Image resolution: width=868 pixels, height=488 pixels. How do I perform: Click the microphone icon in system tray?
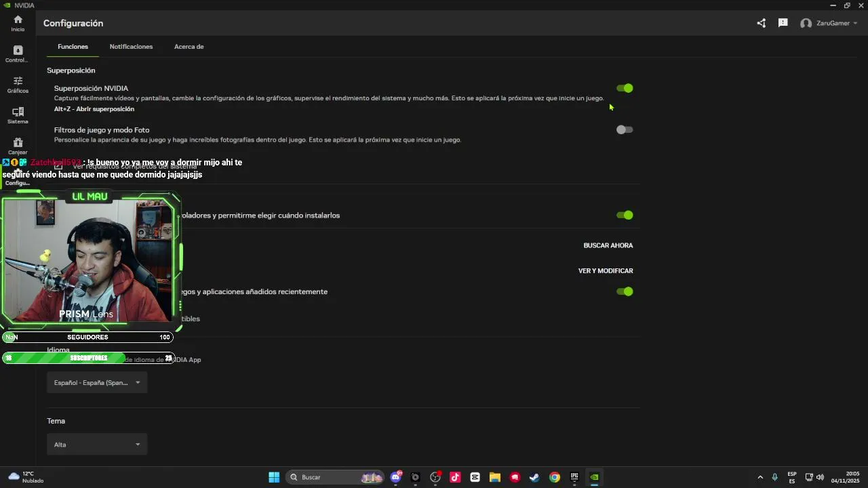774,477
